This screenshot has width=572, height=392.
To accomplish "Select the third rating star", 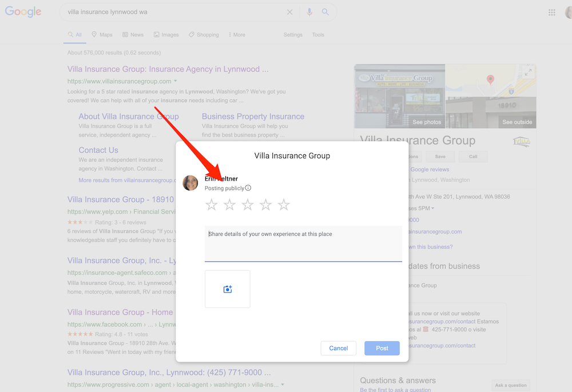I will tap(247, 205).
